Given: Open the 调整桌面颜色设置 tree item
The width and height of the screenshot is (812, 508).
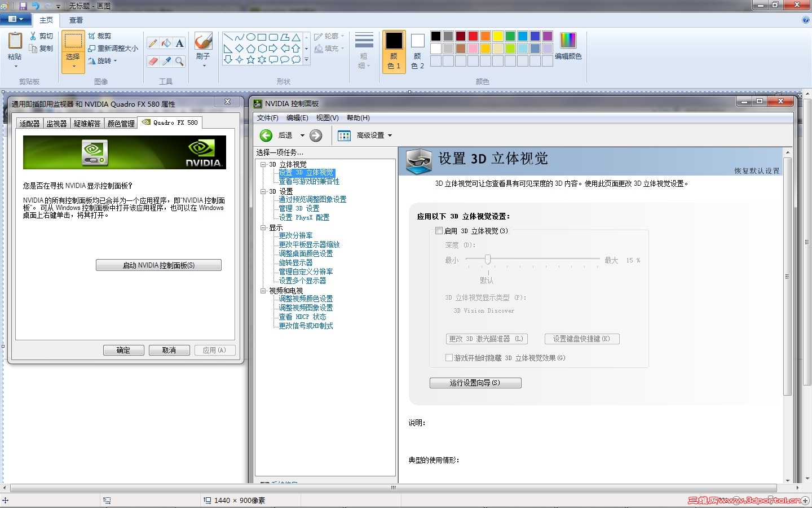Looking at the screenshot, I should [x=306, y=253].
